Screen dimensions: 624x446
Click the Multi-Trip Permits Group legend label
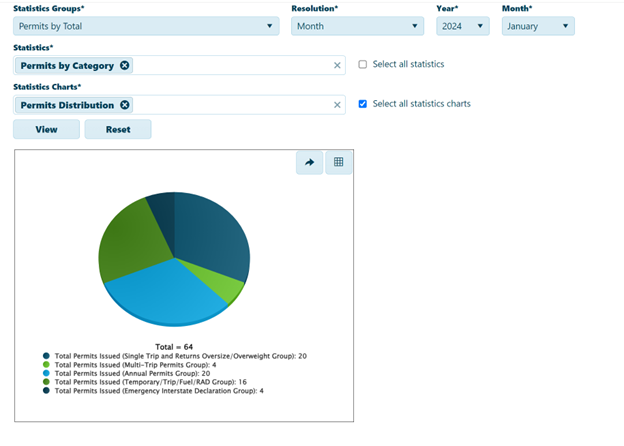[x=135, y=364]
